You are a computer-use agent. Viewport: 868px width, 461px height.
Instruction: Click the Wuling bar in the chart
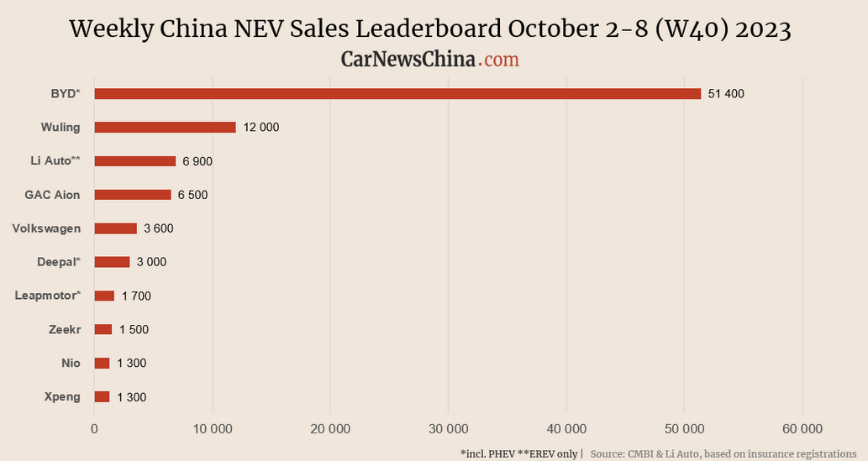165,128
